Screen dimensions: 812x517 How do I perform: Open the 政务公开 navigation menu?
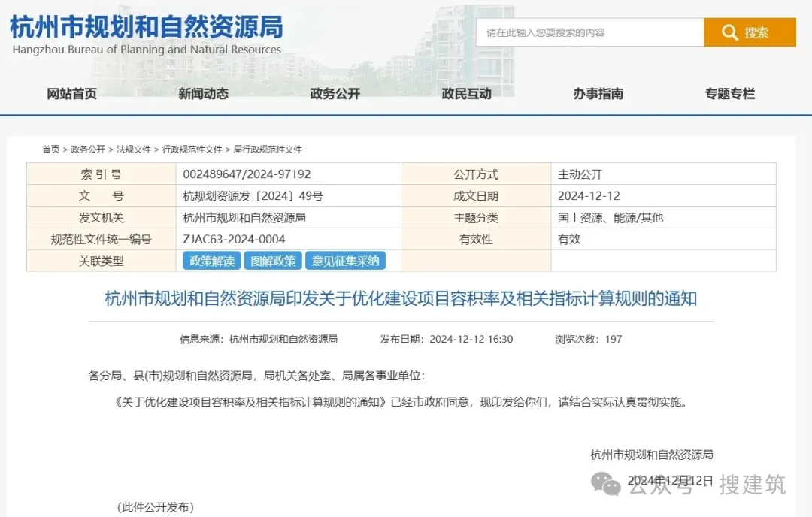[x=335, y=94]
